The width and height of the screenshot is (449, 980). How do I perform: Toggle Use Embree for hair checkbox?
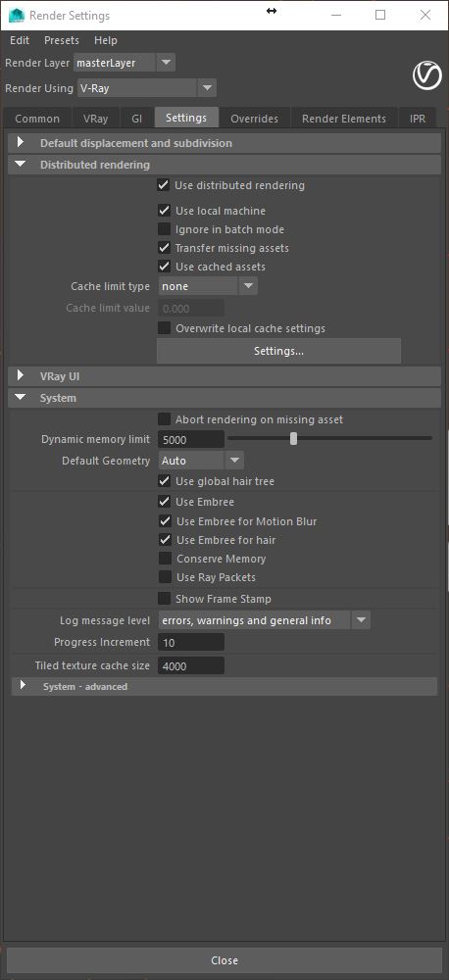click(x=165, y=539)
